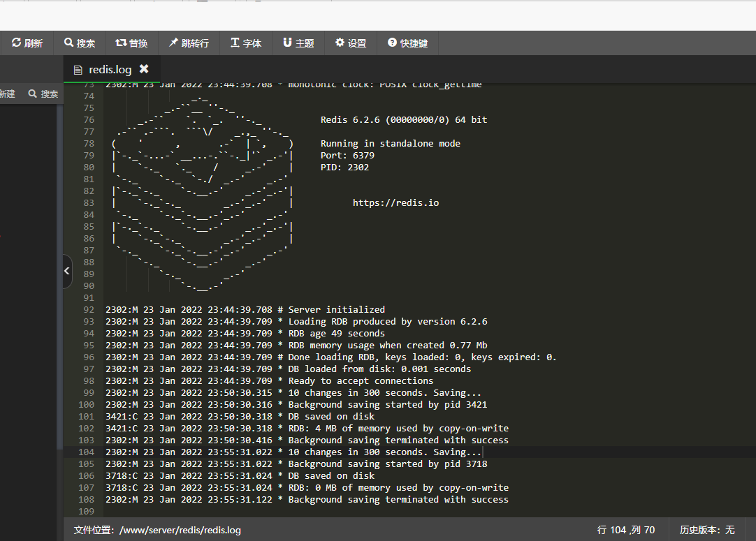
Task: Click the 'Port: 6379' text
Action: 348,156
